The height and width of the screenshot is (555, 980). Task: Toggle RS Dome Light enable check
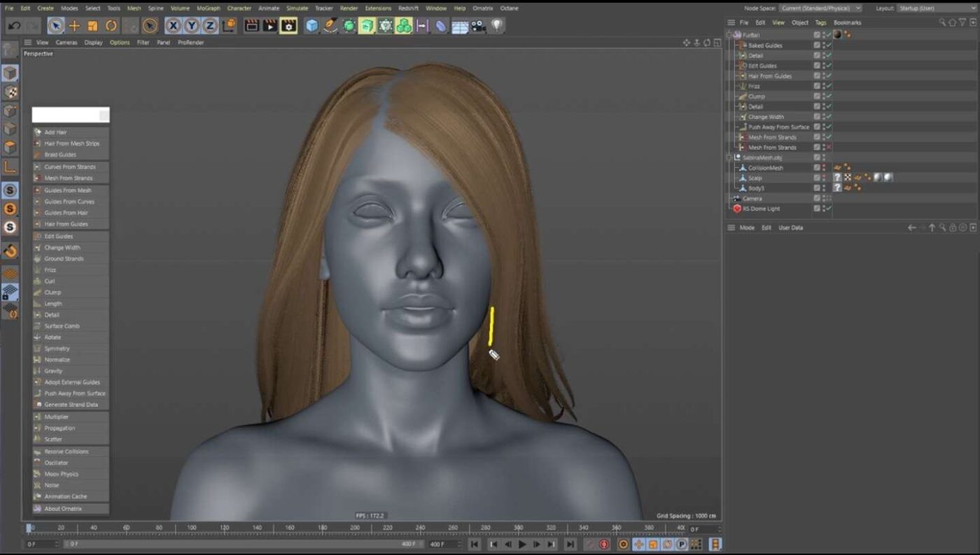point(829,209)
